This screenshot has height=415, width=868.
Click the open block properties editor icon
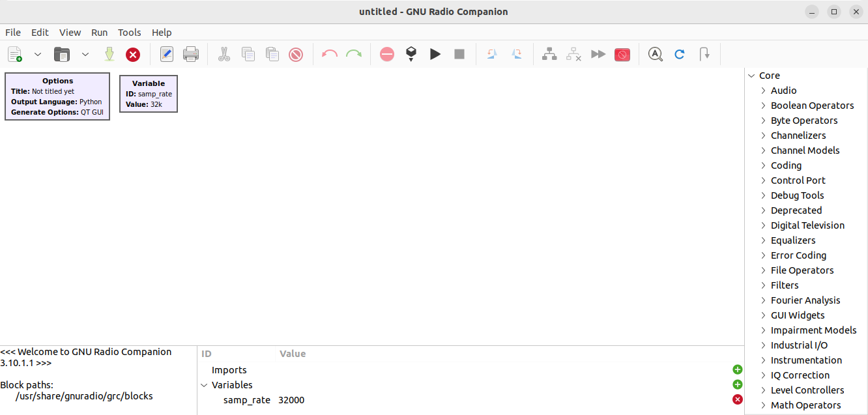click(166, 55)
